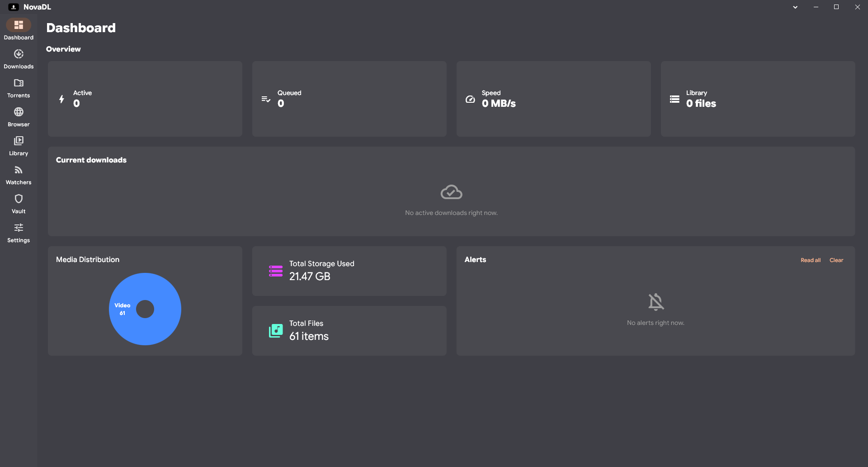Click the 0 MB/s speed value
The height and width of the screenshot is (467, 868).
[499, 104]
